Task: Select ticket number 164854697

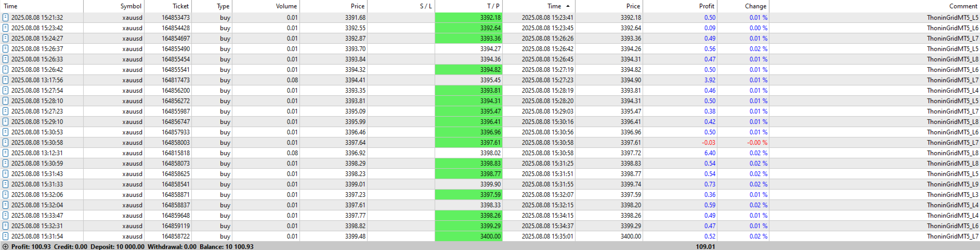Action: [x=176, y=39]
